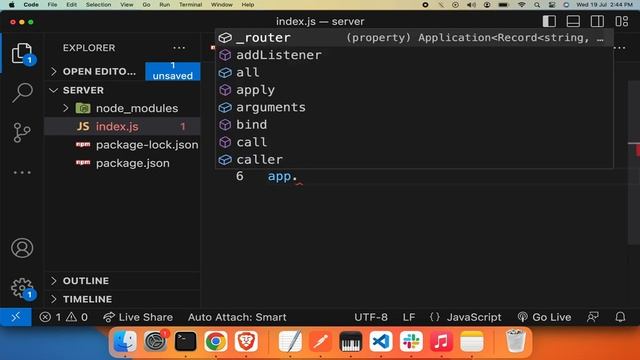Open the Explorer view in activity bar

coord(22,53)
